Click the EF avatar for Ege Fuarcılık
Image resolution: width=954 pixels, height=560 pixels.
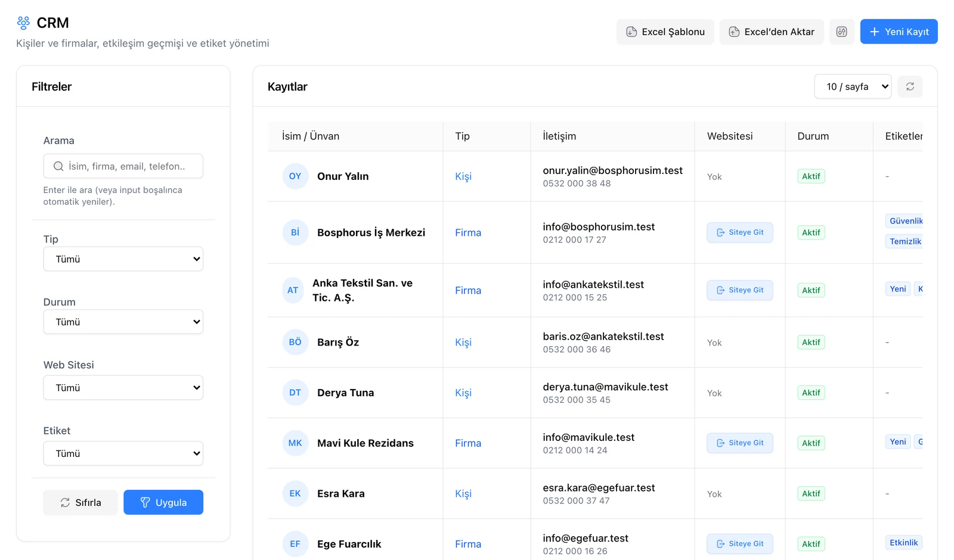click(x=295, y=544)
